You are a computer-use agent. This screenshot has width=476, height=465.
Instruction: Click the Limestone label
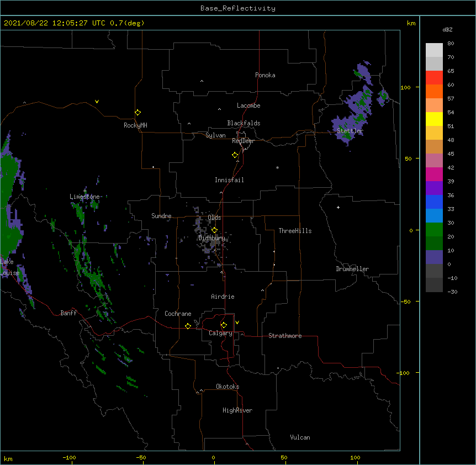point(84,197)
